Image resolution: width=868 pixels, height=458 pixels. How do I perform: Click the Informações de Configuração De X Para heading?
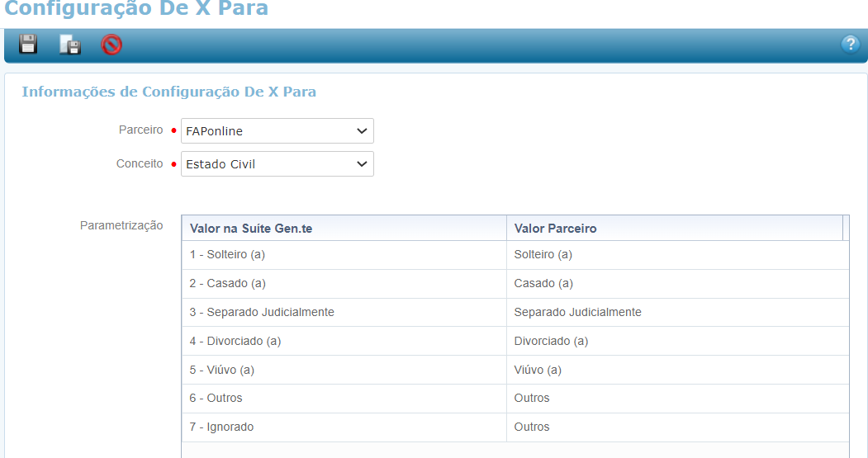[x=168, y=92]
